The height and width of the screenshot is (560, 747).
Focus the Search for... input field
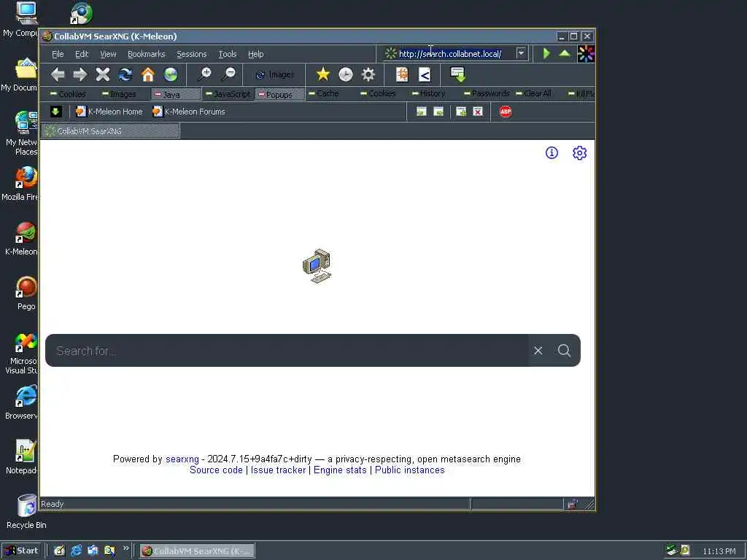pos(287,351)
